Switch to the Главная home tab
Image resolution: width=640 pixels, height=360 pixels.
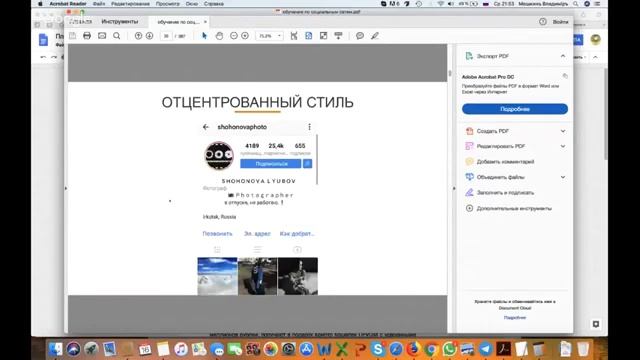point(81,22)
